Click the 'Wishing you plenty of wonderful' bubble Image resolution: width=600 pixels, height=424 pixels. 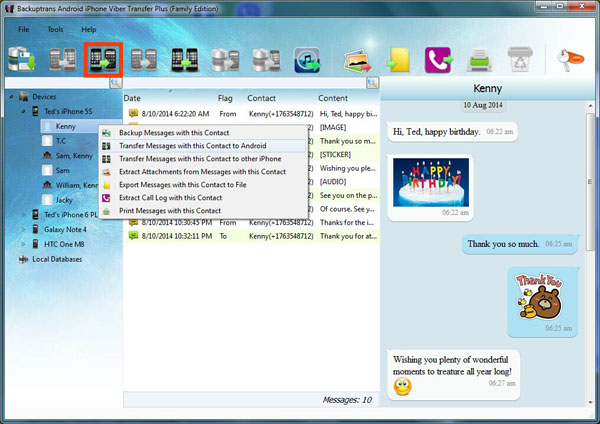(x=453, y=375)
